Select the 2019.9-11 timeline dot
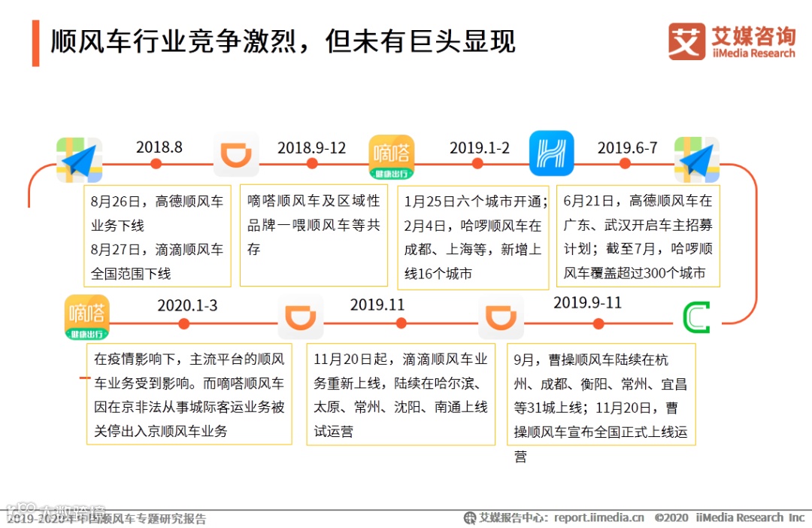 (598, 324)
